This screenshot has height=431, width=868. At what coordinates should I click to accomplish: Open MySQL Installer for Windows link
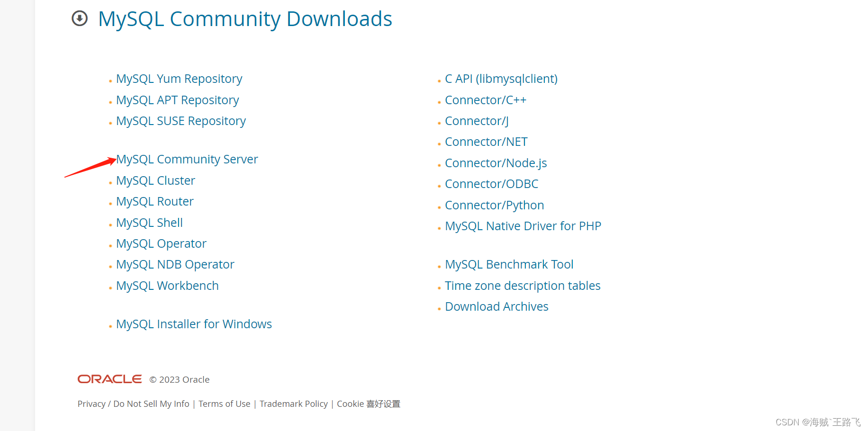point(194,324)
